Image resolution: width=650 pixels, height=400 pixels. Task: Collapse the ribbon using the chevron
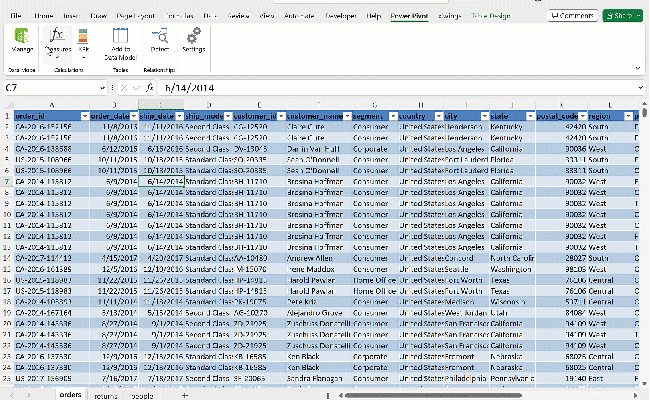tap(638, 68)
